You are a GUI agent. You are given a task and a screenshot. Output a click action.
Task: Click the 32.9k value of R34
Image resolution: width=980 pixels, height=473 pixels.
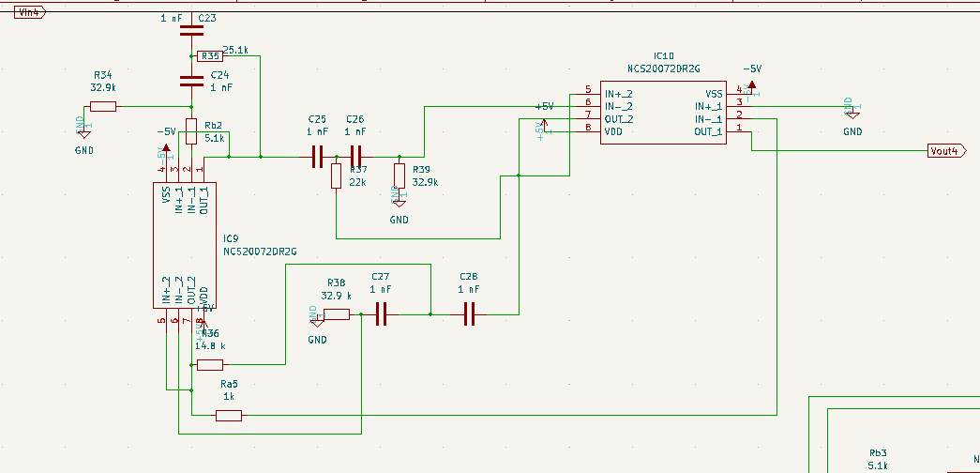pyautogui.click(x=103, y=87)
